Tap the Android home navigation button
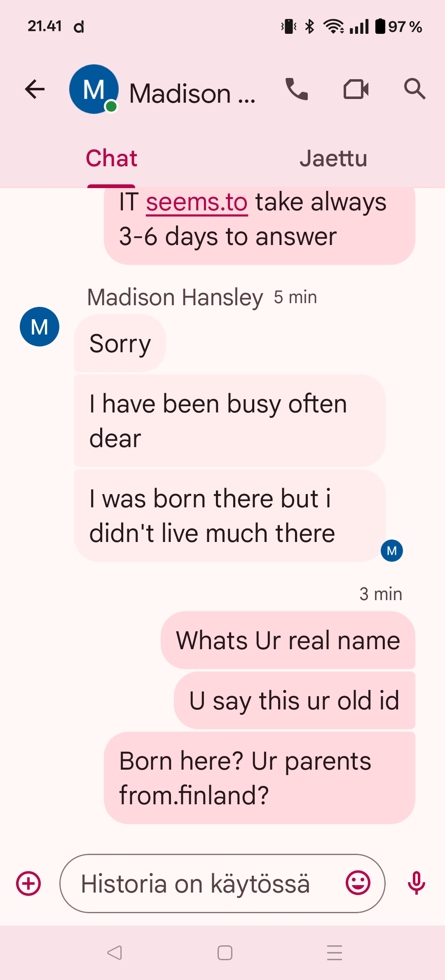 click(225, 953)
